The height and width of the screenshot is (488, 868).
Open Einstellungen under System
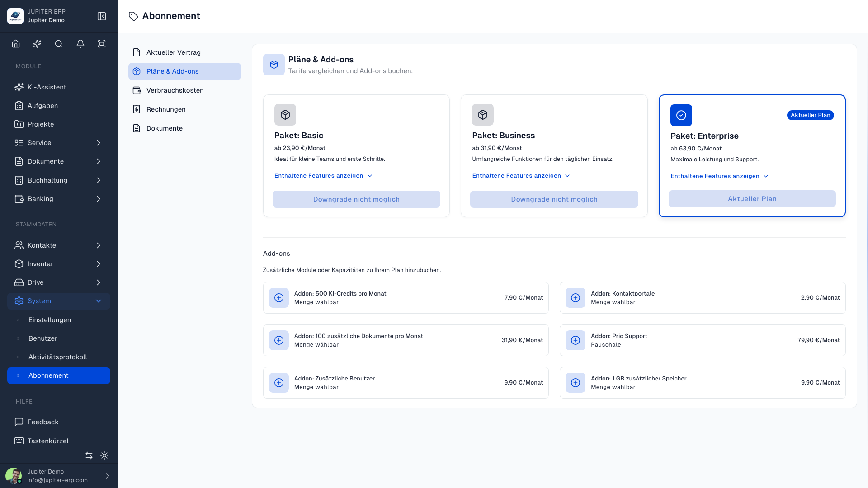pos(59,320)
